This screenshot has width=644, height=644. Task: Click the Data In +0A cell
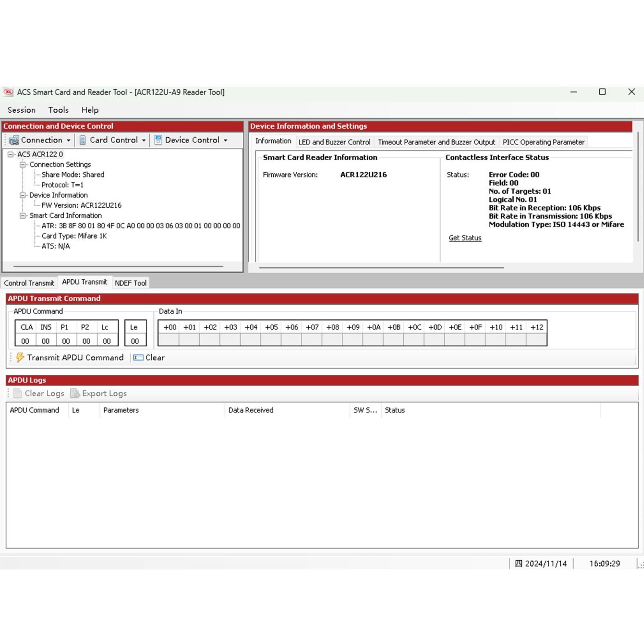click(x=373, y=340)
